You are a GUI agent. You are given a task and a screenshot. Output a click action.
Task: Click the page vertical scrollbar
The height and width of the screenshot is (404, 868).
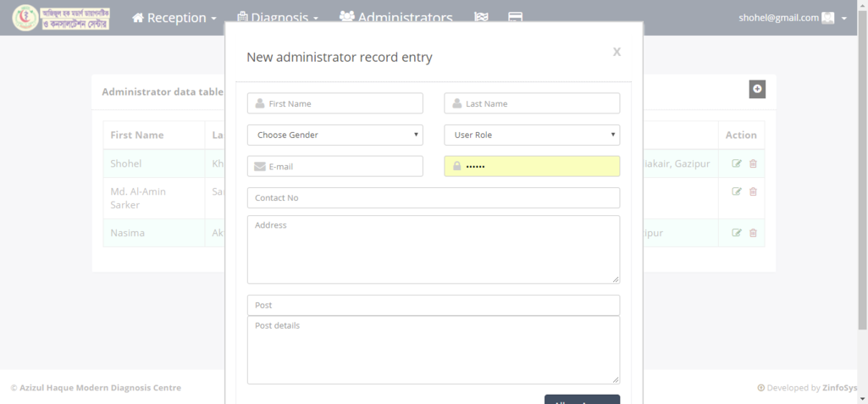(x=862, y=169)
